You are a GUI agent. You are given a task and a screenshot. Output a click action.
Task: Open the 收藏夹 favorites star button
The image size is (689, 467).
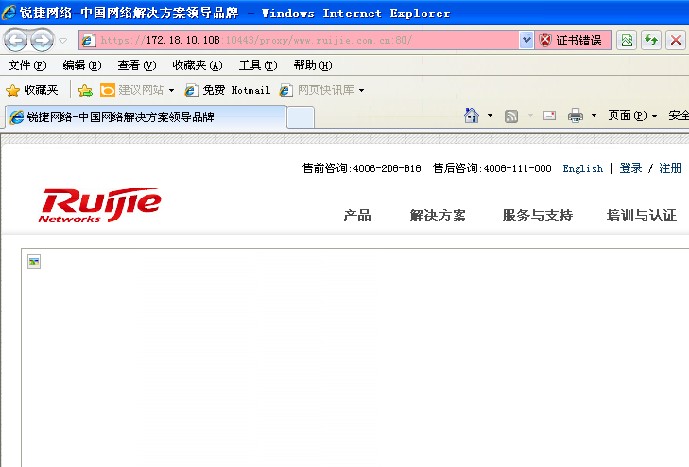32,90
